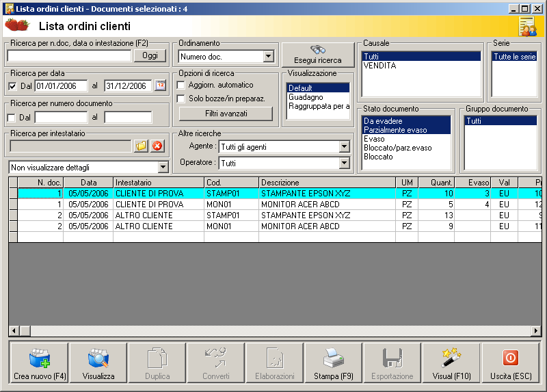Screen dimensions: 547x392
Task: Open the folder icon to select intestatario
Action: coord(141,146)
